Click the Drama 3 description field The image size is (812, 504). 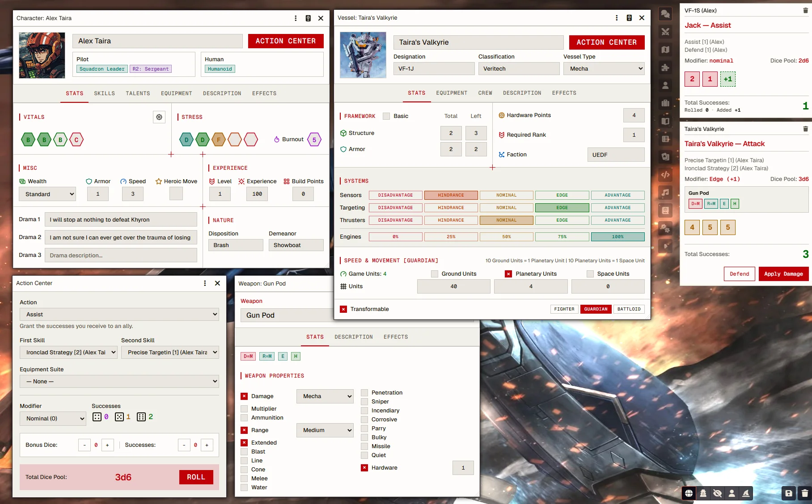click(121, 255)
